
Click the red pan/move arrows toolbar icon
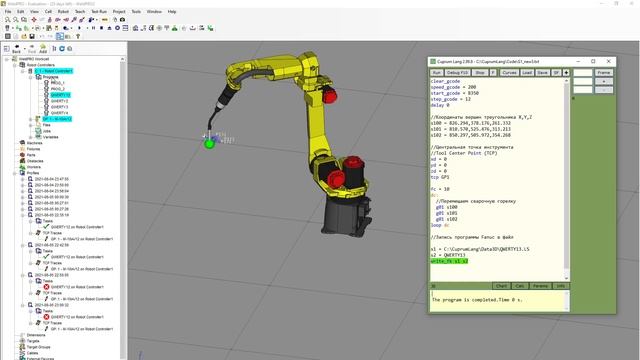click(x=34, y=20)
